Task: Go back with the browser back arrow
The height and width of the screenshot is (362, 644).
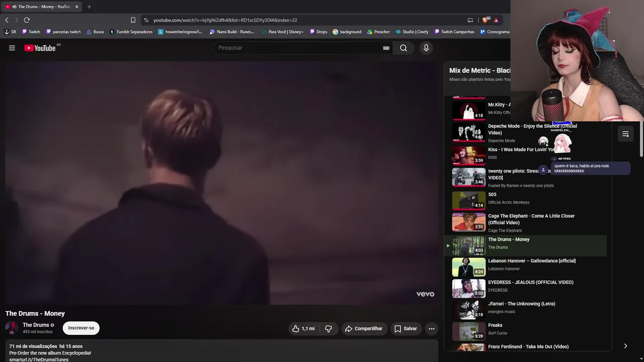Action: click(x=7, y=20)
